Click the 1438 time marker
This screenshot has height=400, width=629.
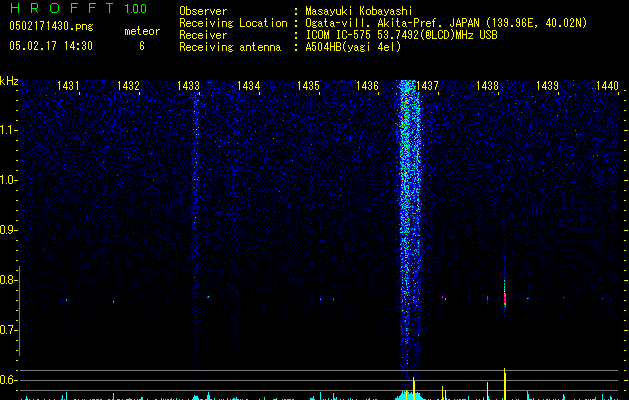click(487, 86)
